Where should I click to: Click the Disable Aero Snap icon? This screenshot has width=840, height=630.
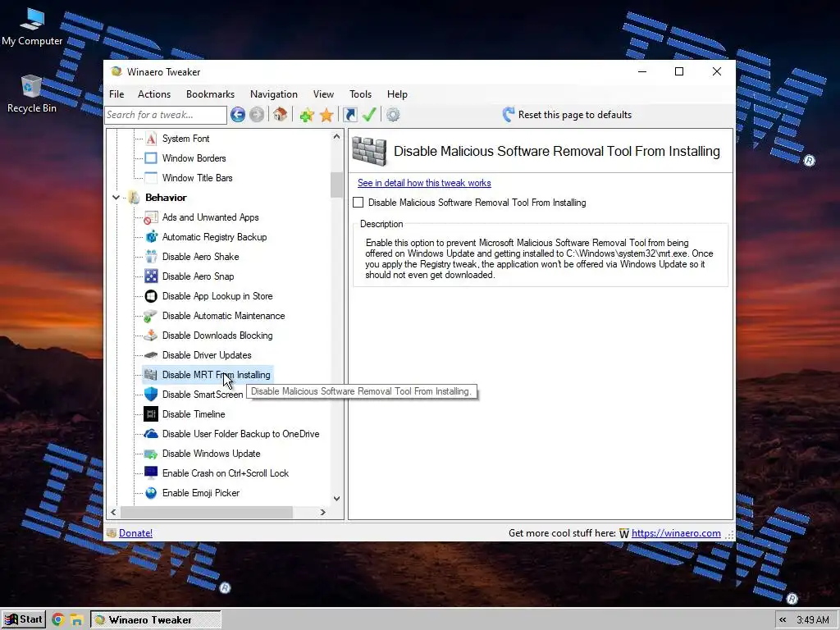(x=151, y=276)
